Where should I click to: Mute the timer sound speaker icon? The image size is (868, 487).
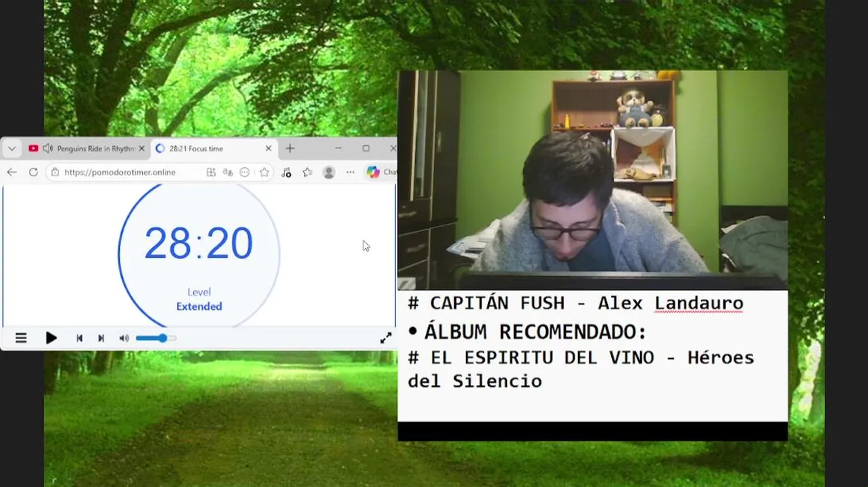(124, 338)
